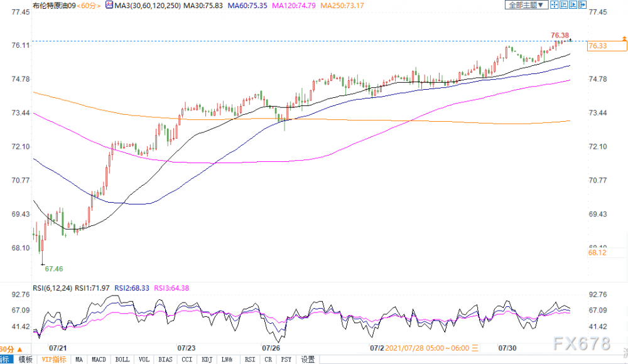The image size is (628, 364).
Task: Switch to the 指标 tab
Action: pyautogui.click(x=6, y=359)
